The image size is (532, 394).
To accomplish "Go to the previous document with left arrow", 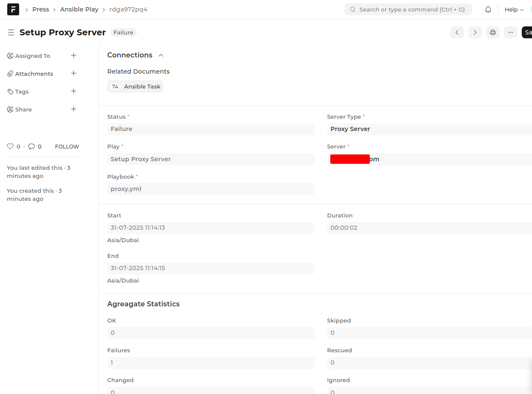I will coord(457,32).
